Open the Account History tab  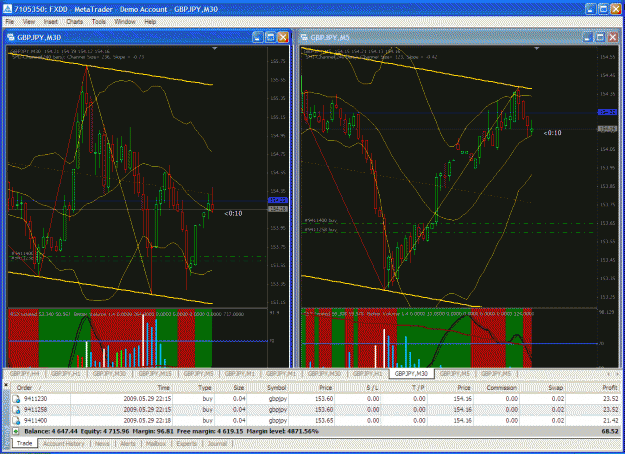click(x=64, y=444)
